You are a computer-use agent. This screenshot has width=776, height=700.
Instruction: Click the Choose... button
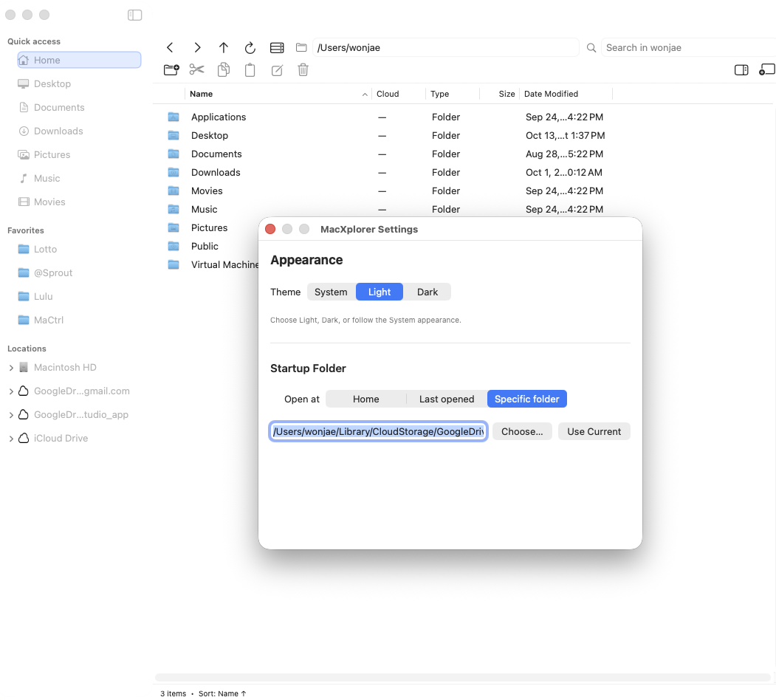(x=521, y=432)
